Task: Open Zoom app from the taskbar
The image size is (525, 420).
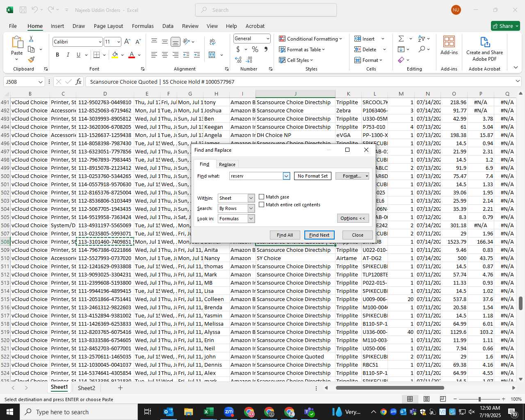Action: click(229, 412)
